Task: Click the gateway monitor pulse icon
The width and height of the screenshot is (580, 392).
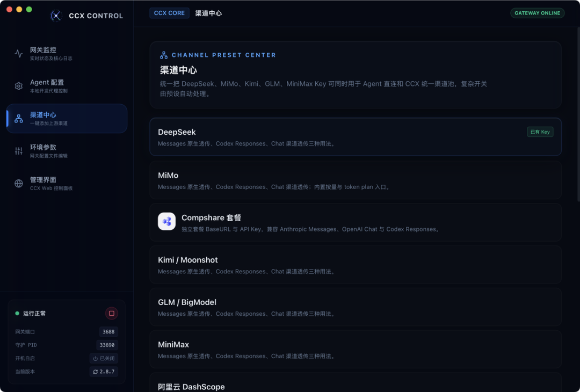Action: point(18,53)
